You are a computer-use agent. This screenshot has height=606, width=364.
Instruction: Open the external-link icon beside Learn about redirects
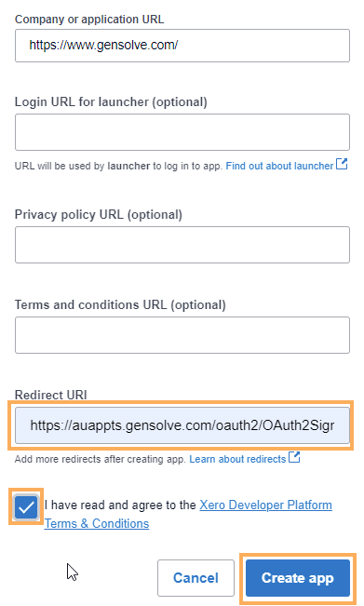[x=294, y=457]
